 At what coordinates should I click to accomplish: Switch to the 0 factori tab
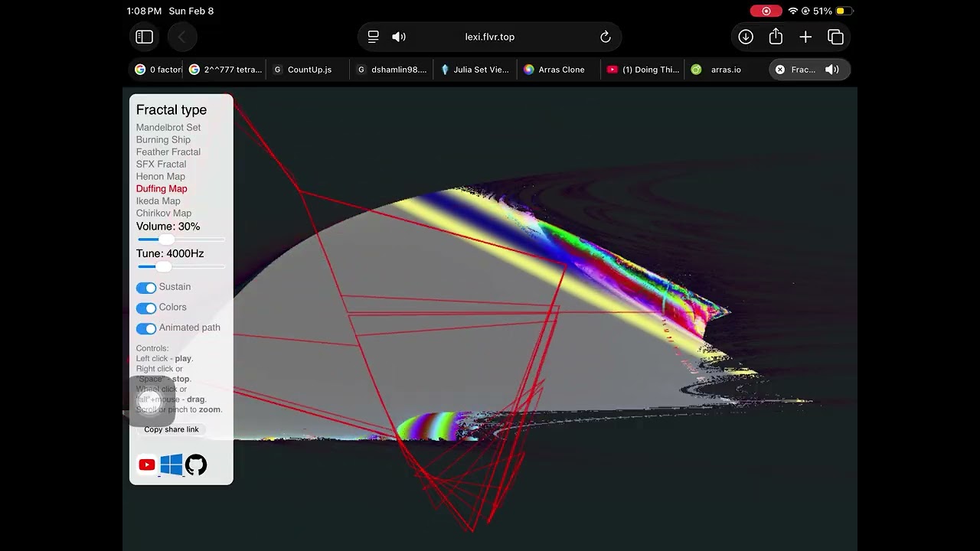(x=158, y=70)
